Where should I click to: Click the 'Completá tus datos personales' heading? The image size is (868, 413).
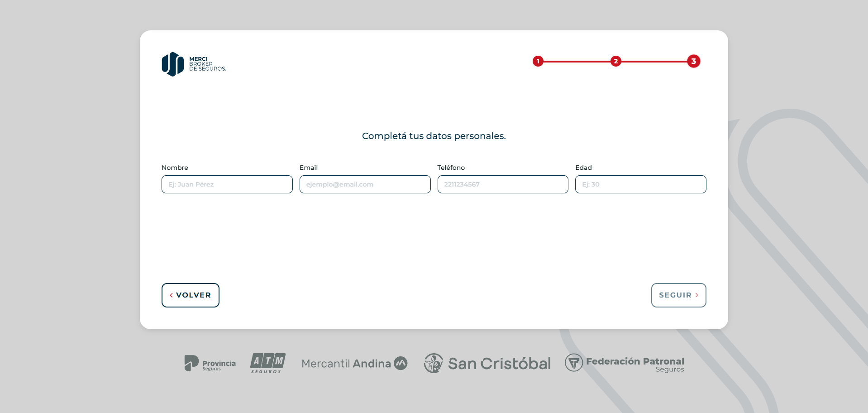[434, 136]
